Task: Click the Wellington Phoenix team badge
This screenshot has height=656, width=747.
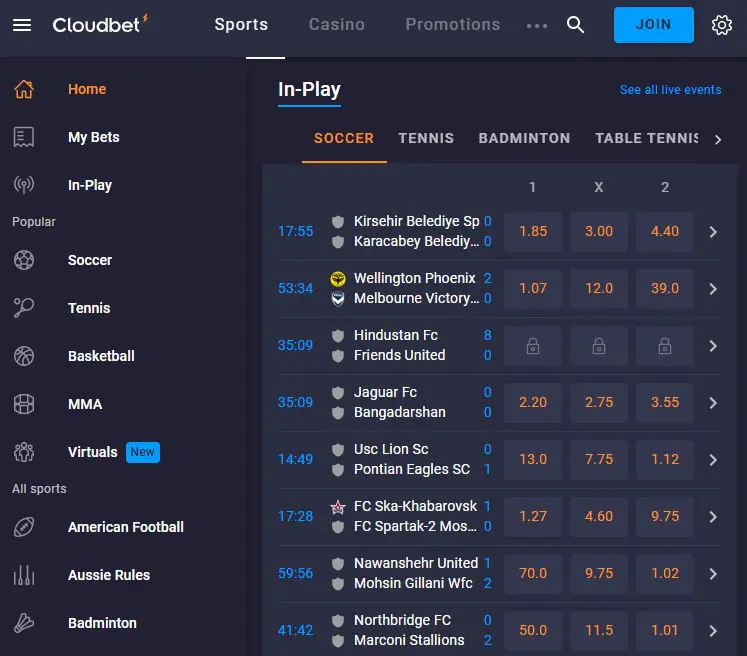Action: click(338, 278)
